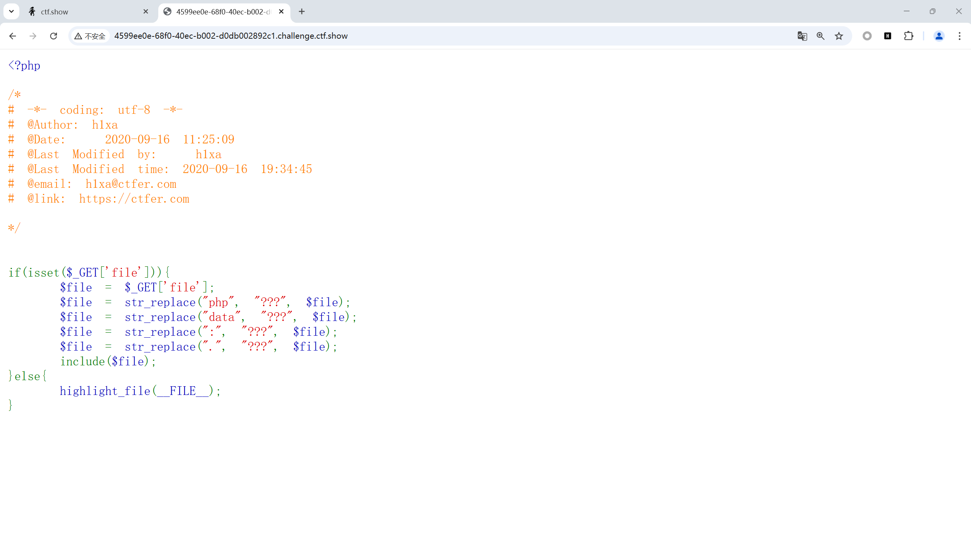
Task: Click the '不安全' site security indicator
Action: click(x=90, y=36)
